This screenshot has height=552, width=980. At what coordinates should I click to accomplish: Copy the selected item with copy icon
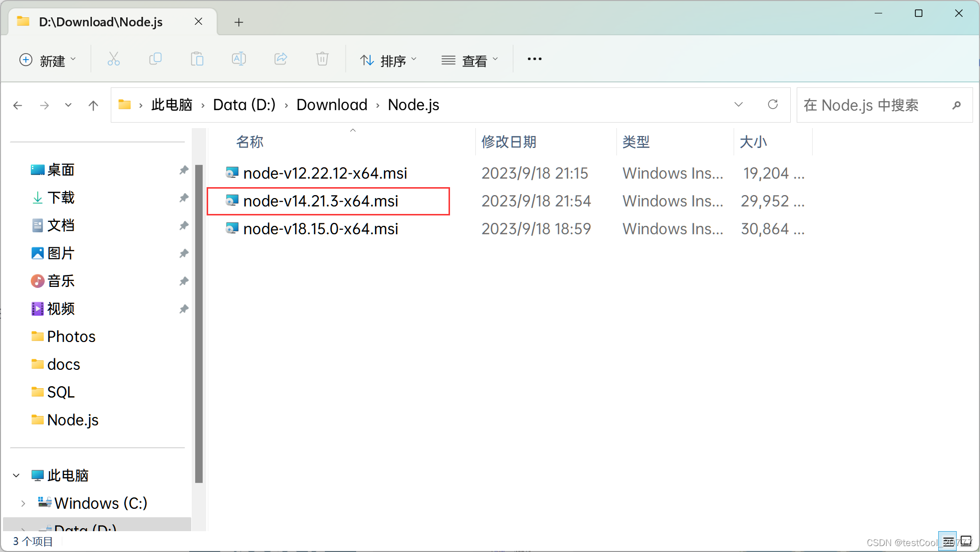click(155, 59)
